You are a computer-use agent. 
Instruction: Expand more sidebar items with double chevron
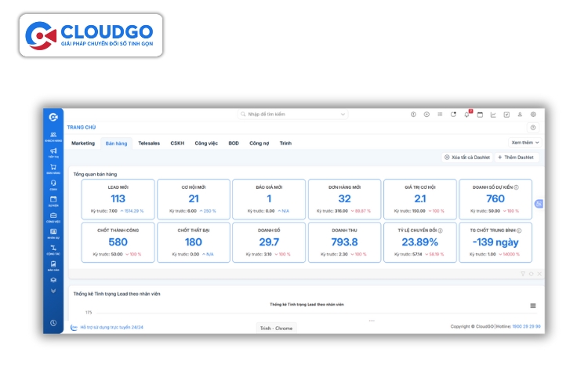tap(53, 290)
